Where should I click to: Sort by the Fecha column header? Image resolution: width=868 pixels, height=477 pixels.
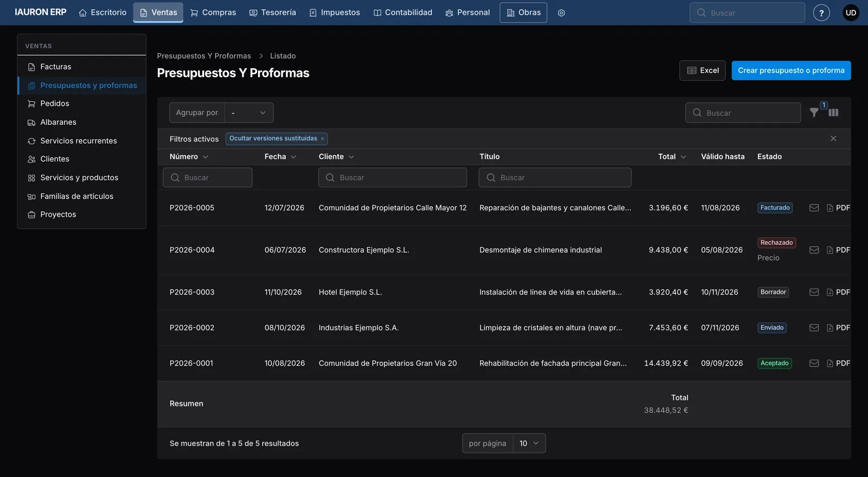tap(280, 157)
